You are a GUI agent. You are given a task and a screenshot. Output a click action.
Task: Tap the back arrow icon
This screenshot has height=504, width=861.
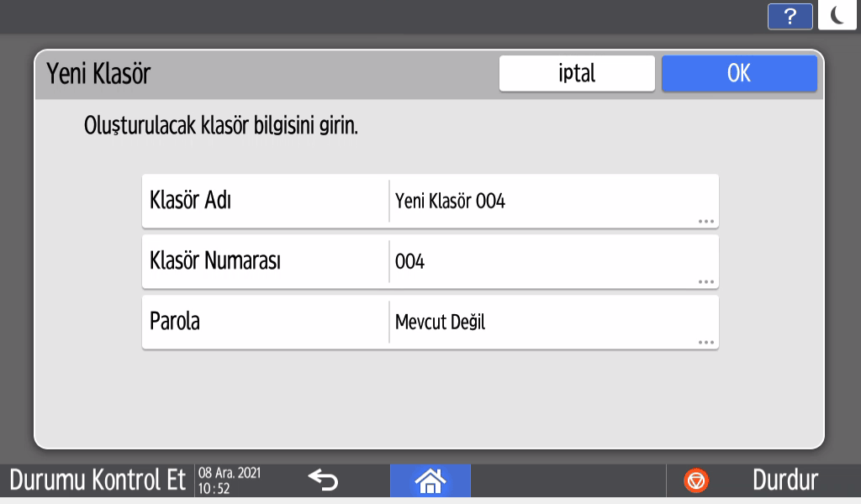[323, 480]
